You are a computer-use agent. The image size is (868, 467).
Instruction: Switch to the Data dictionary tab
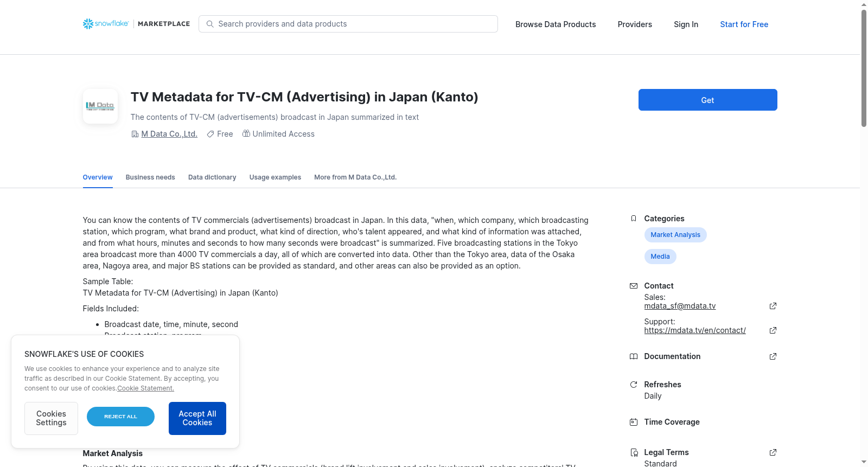212,177
